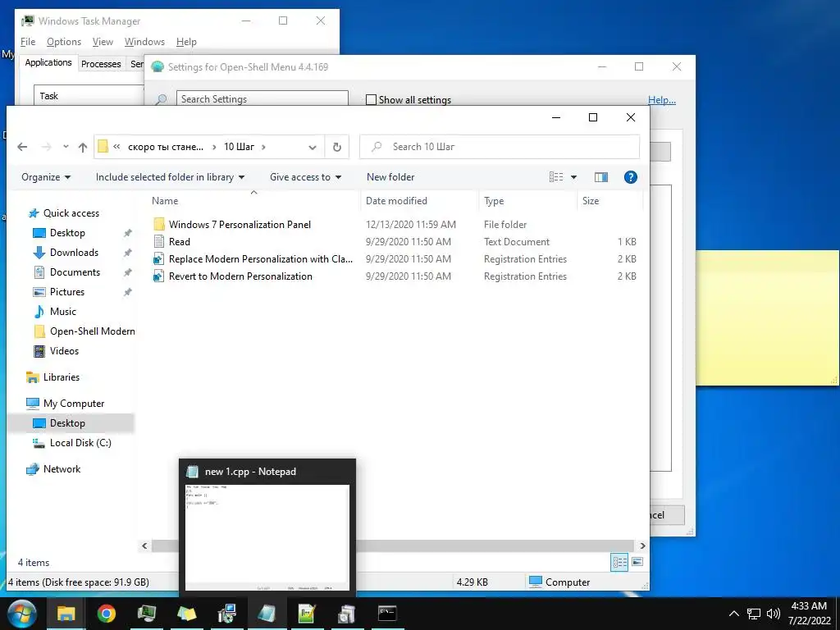Viewport: 840px width, 630px height.
Task: Open recent locations dropdown arrow
Action: pos(66,146)
